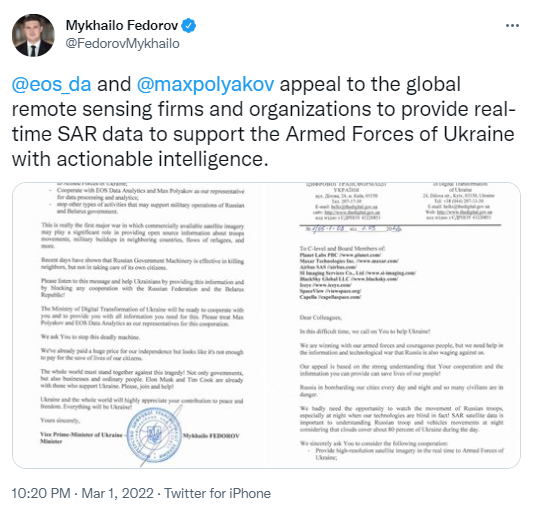Click the Ukrainian letterhead address block

346,201
